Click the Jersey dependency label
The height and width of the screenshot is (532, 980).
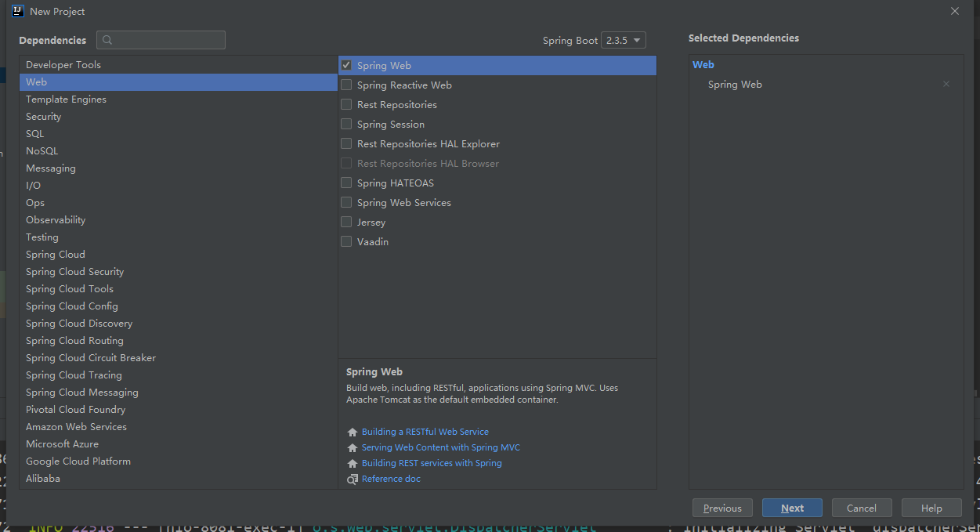pyautogui.click(x=371, y=222)
